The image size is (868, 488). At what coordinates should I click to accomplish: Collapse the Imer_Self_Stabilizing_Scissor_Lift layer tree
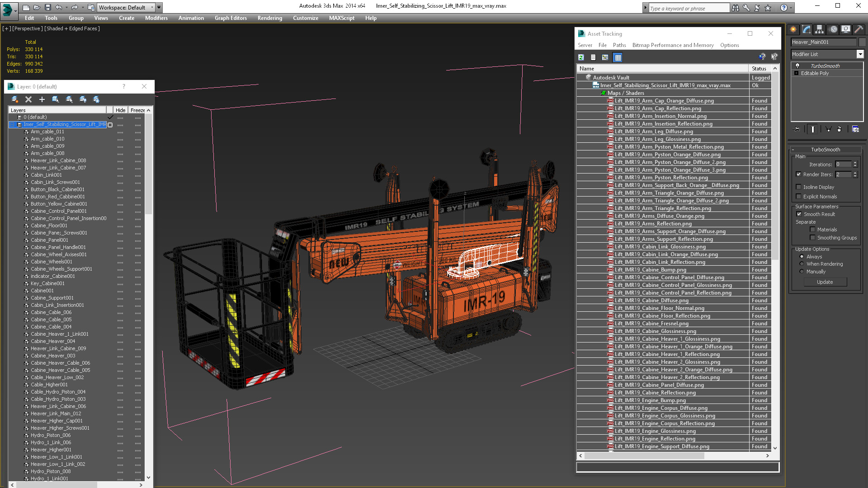tap(13, 125)
